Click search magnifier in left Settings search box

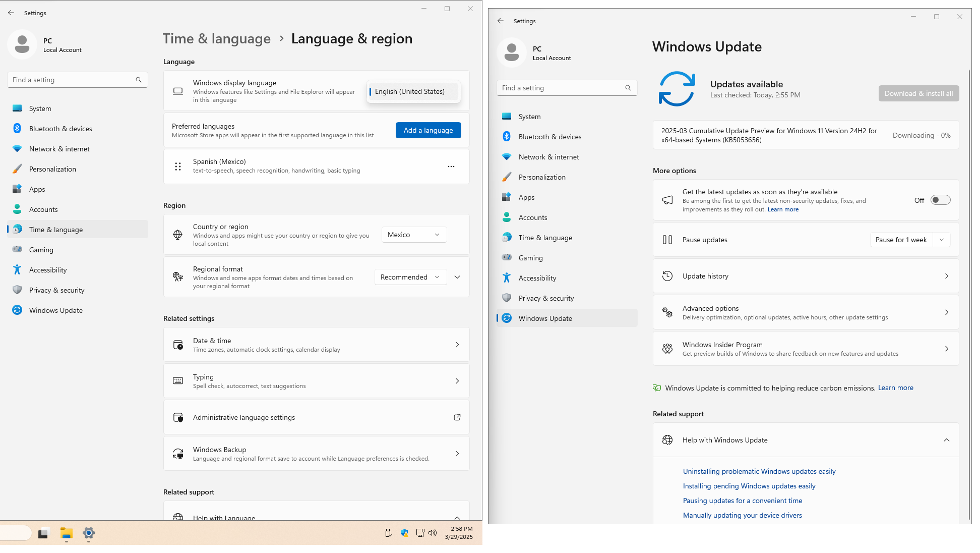point(139,80)
